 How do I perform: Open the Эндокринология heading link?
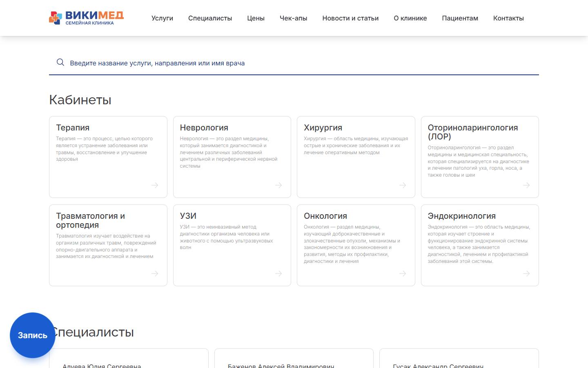tap(462, 216)
